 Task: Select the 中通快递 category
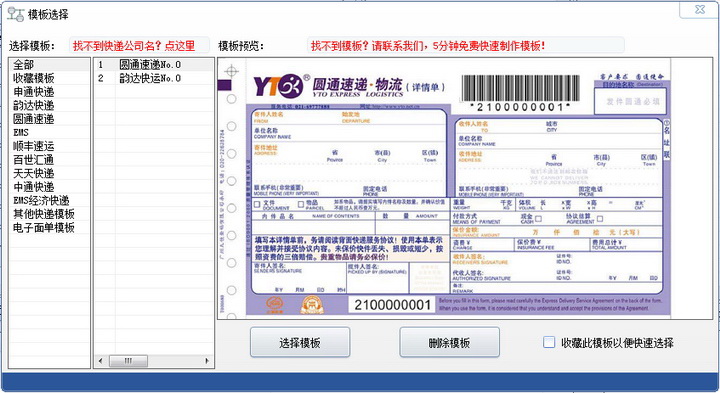(x=50, y=187)
